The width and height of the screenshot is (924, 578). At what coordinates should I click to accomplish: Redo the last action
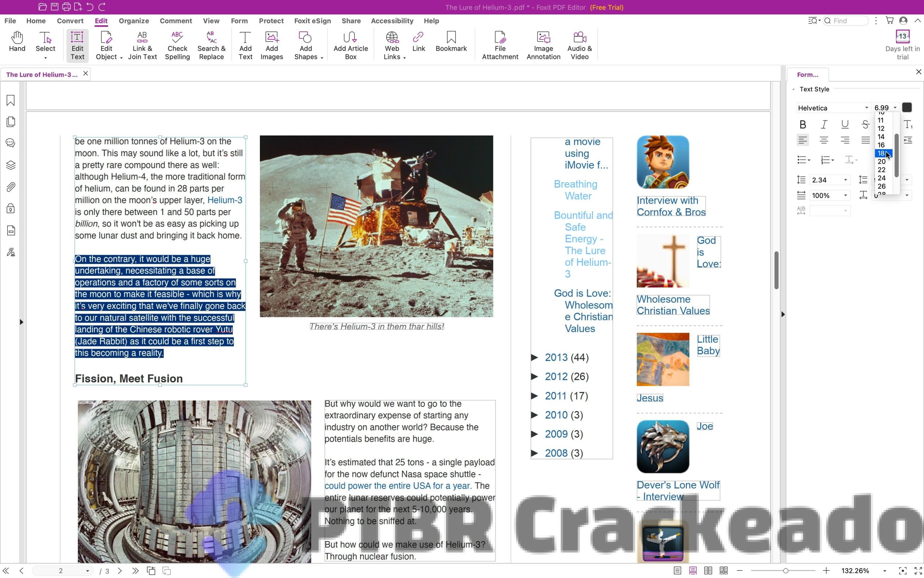[x=102, y=7]
